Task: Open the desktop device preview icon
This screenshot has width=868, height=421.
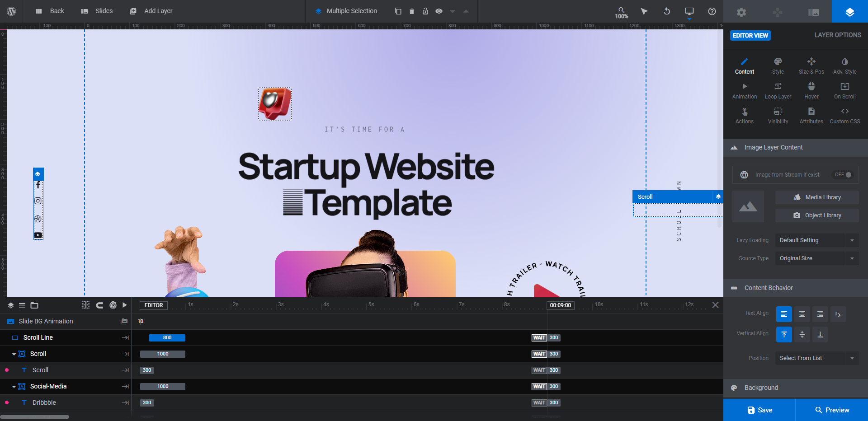Action: click(689, 11)
